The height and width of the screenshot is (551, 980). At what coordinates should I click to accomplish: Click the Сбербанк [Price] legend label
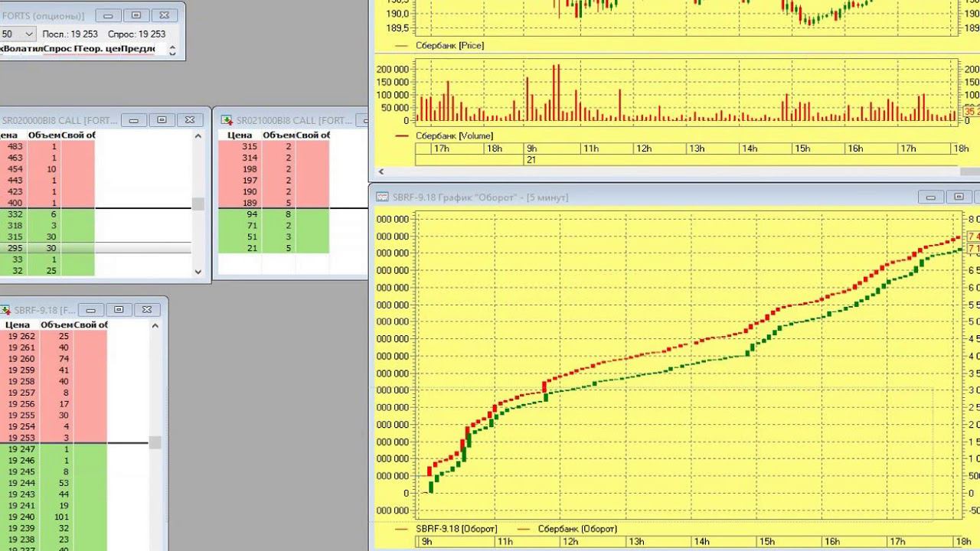(449, 45)
